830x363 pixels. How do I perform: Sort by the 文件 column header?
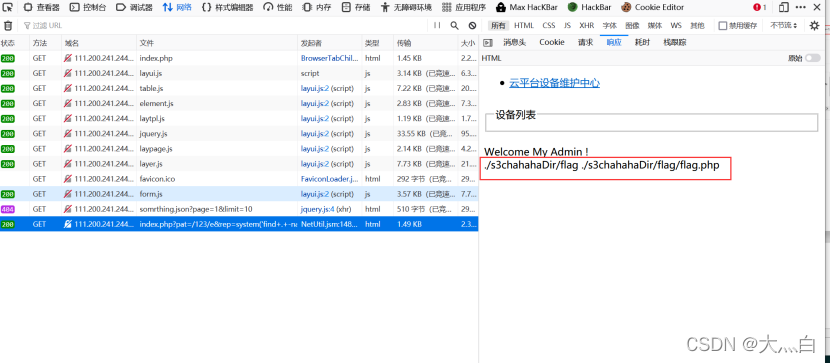pyautogui.click(x=217, y=43)
